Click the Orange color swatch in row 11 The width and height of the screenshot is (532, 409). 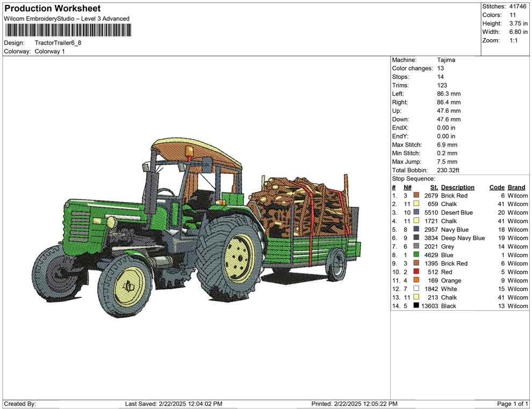(x=416, y=280)
